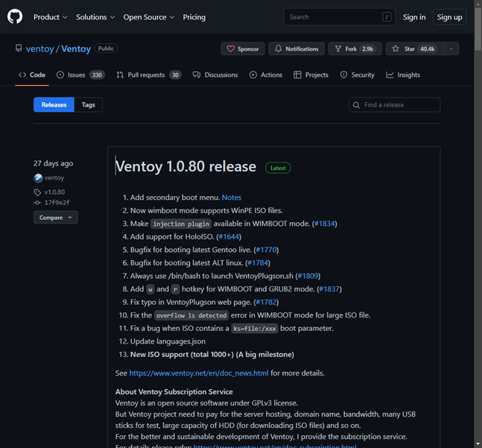Open the Ventoy 1.0.80 release title
This screenshot has height=448, width=482.
click(185, 166)
